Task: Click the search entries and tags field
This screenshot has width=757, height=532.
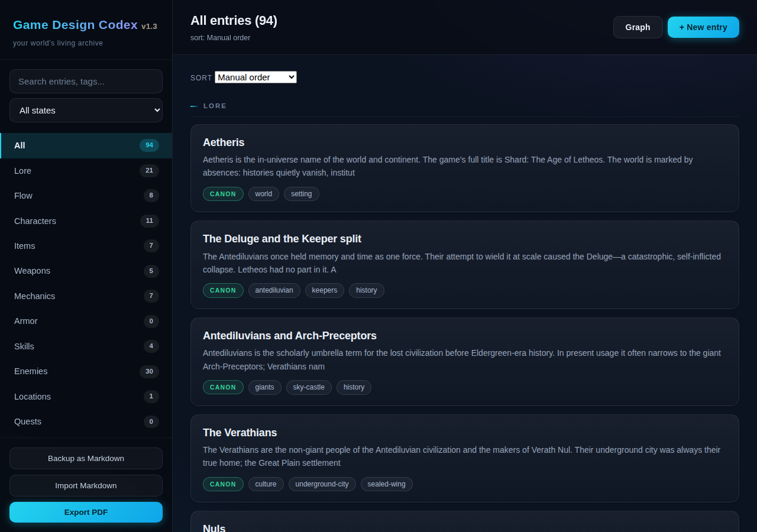Action: point(86,81)
